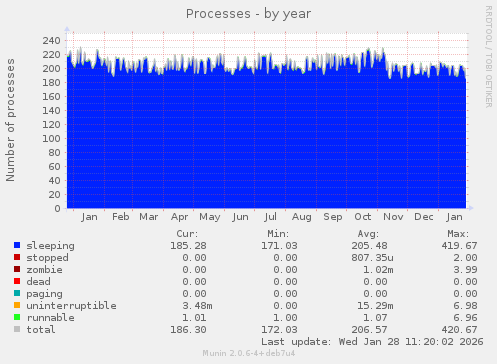Screen dimensions: 497x364
Task: Select the 'paging' legend label
Action: point(44,294)
